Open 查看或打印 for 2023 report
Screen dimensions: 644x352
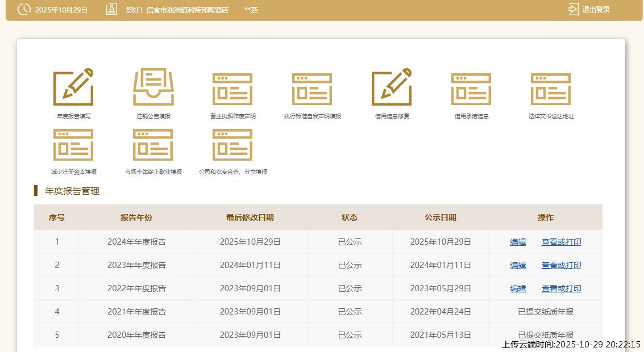(561, 265)
